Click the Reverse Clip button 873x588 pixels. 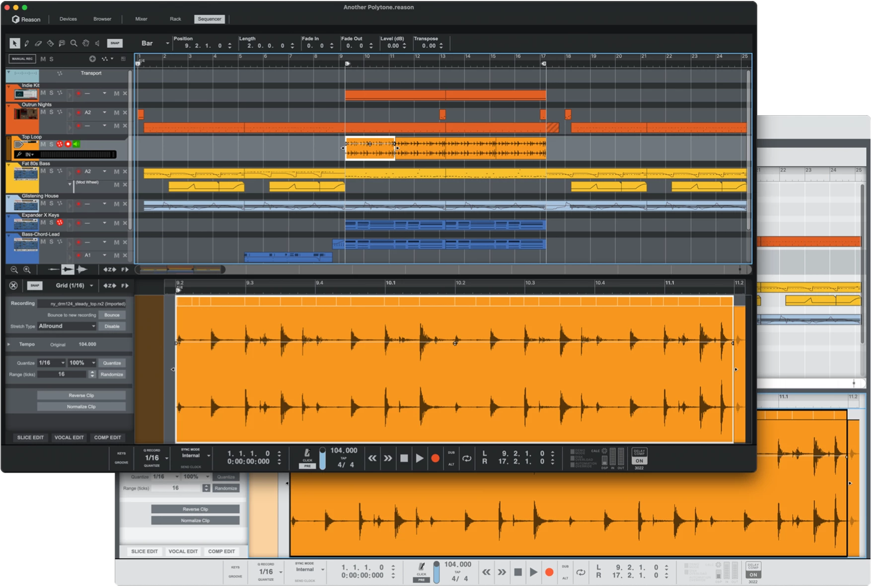[x=80, y=395]
